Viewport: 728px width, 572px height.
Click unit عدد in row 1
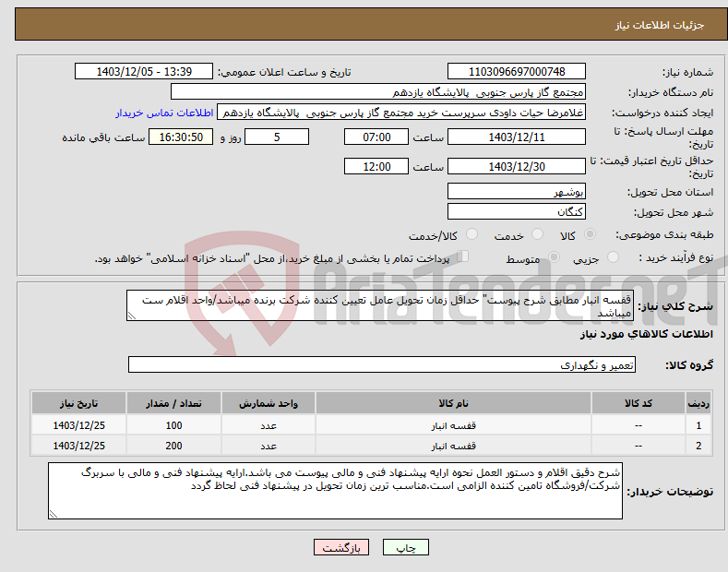[x=269, y=425]
